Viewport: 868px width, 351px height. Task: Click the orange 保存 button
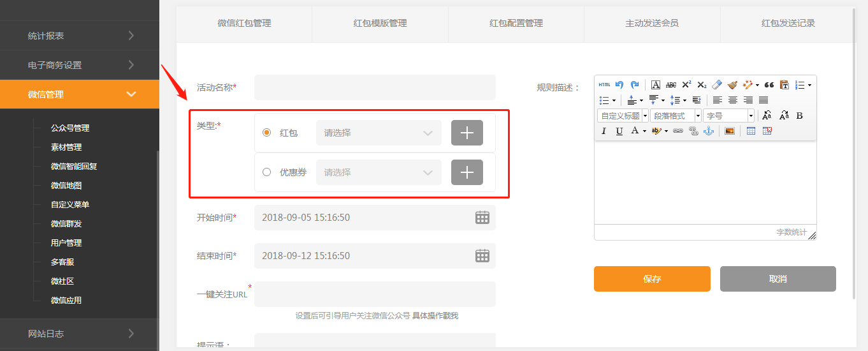(652, 279)
